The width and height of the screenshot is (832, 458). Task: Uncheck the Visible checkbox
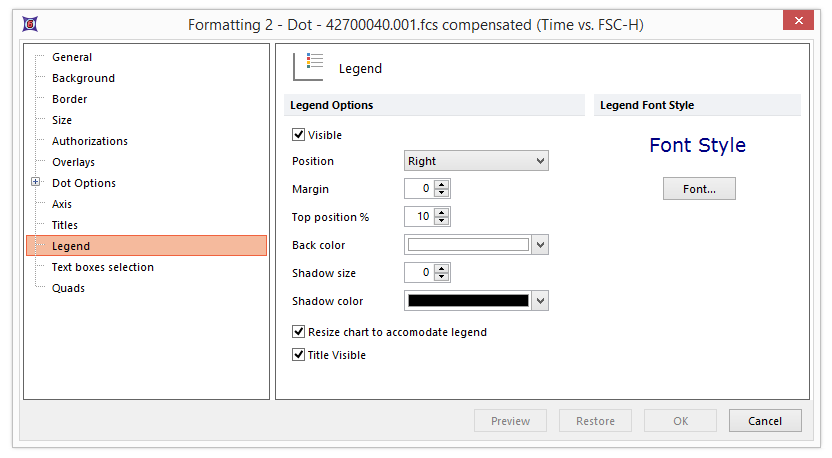point(299,135)
